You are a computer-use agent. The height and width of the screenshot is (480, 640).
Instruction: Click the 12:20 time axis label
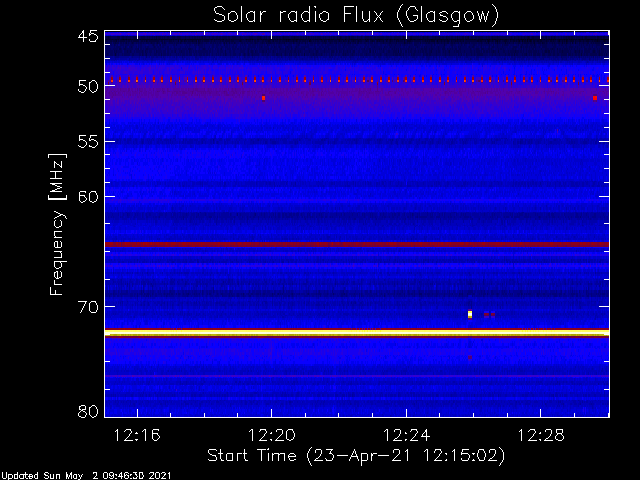(x=272, y=435)
